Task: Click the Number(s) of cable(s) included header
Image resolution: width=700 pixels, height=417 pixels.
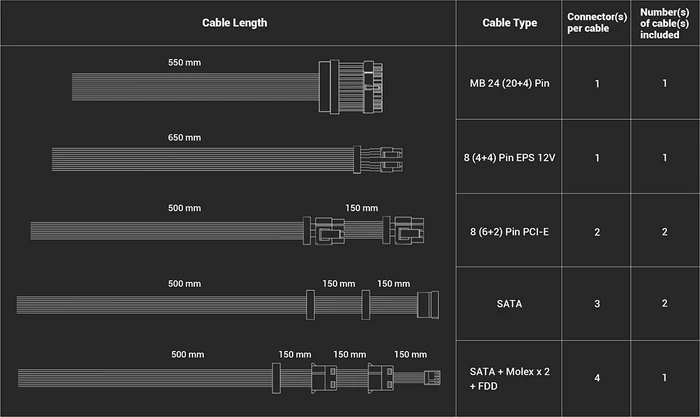Action: point(664,23)
